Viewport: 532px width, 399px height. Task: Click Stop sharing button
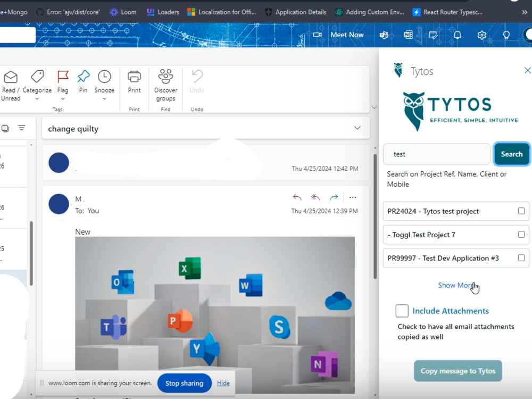click(184, 383)
